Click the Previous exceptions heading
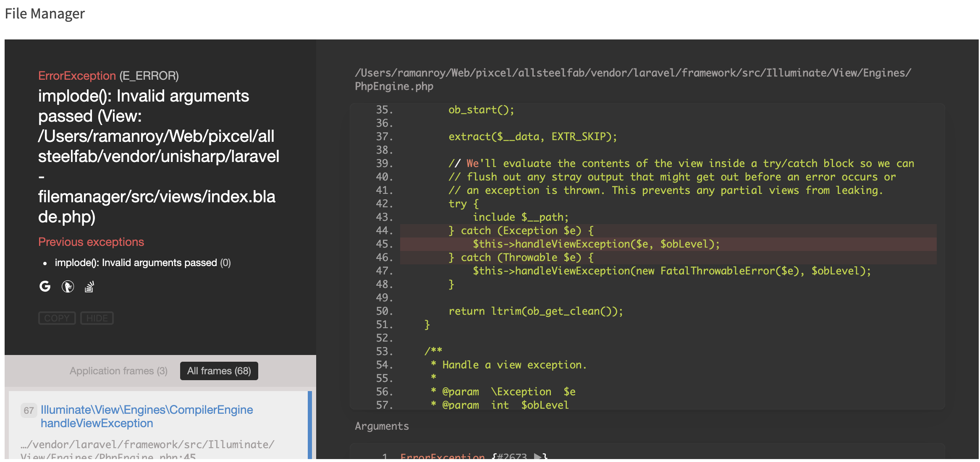This screenshot has width=980, height=462. coord(91,242)
